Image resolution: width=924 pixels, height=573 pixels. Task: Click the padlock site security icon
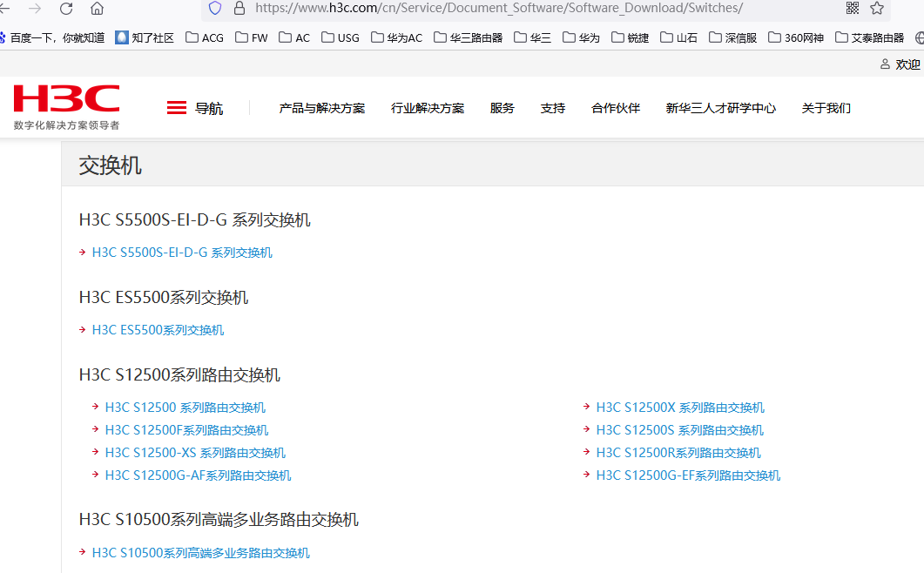(x=239, y=8)
